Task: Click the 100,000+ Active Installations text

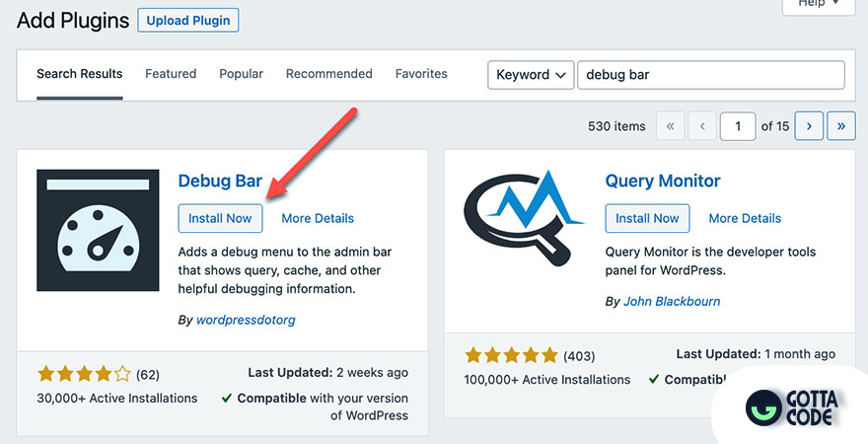Action: click(x=546, y=380)
